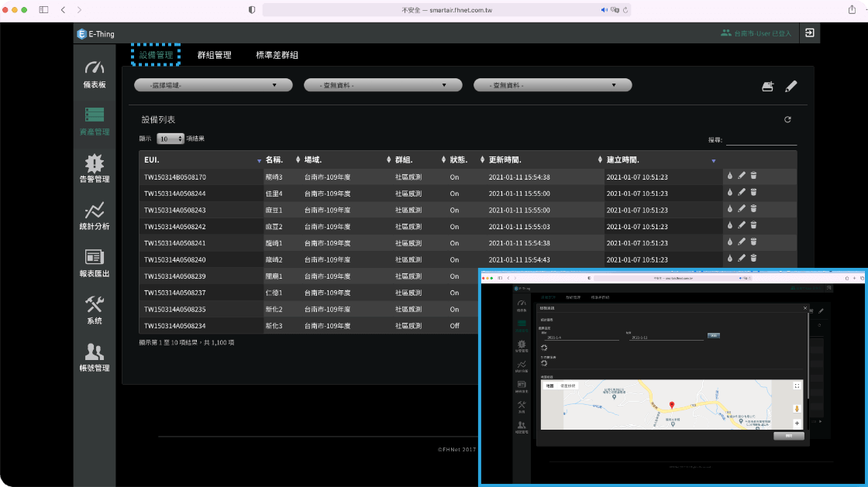Open the 儀表板 dashboard sidebar icon

pyautogui.click(x=94, y=73)
